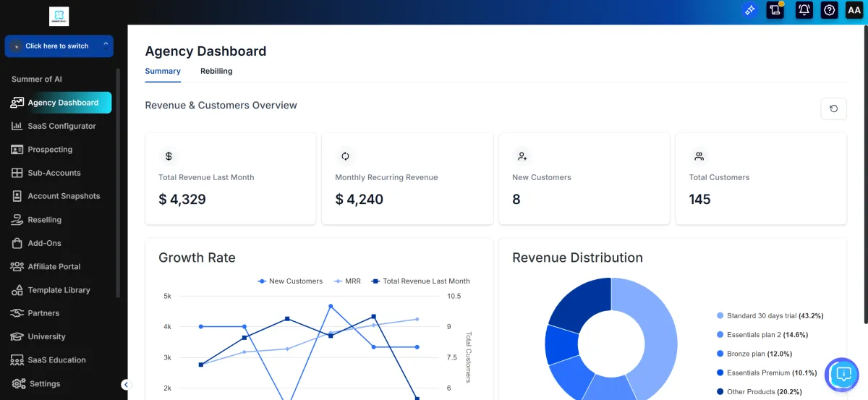This screenshot has width=868, height=400.
Task: Switch to the Summary tab
Action: click(163, 71)
